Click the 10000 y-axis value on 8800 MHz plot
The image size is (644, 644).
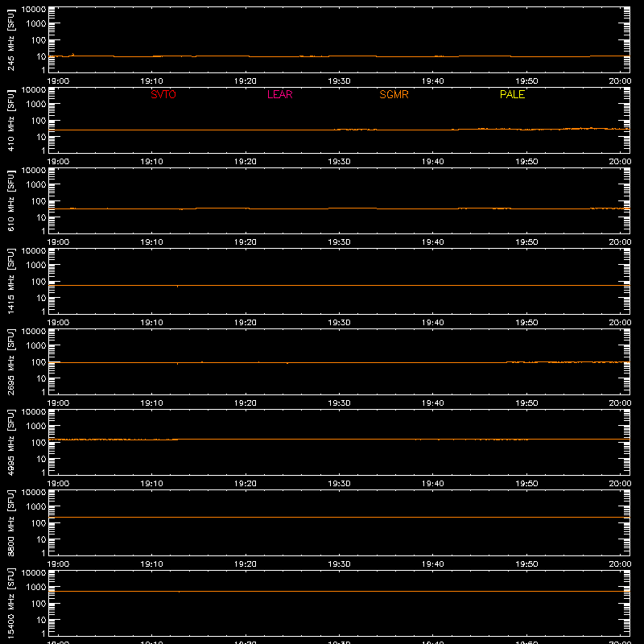point(34,493)
